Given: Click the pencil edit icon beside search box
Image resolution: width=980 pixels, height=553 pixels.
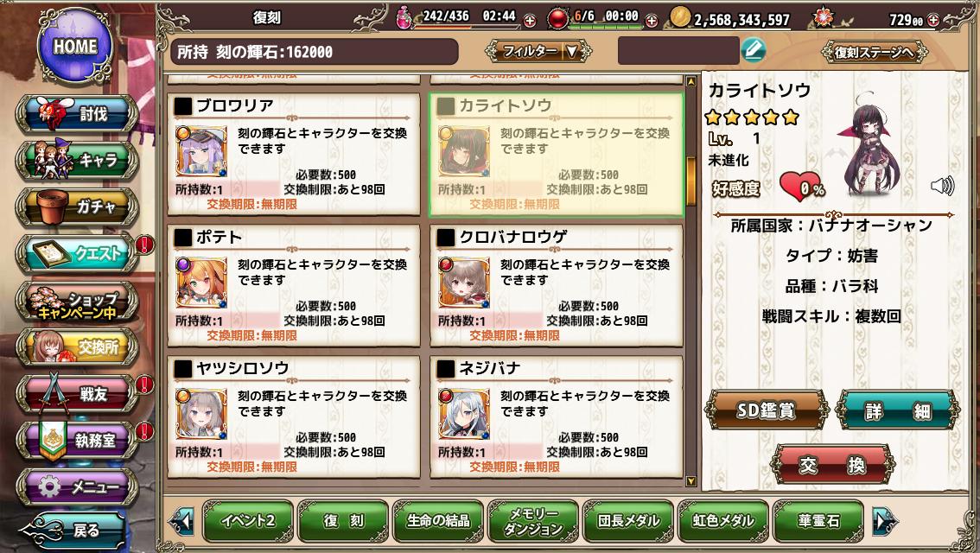Looking at the screenshot, I should 753,50.
